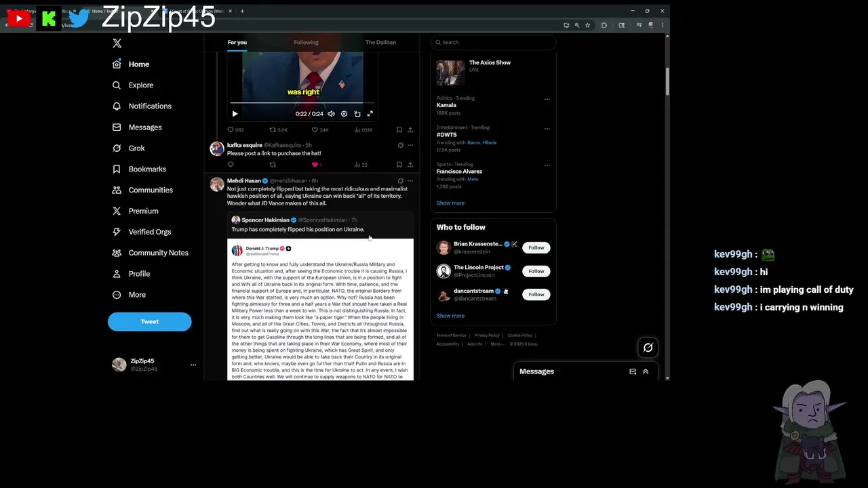Open Grok icon on Mehdi Hasan's tweet
Screen dimensions: 868x488
(401, 181)
